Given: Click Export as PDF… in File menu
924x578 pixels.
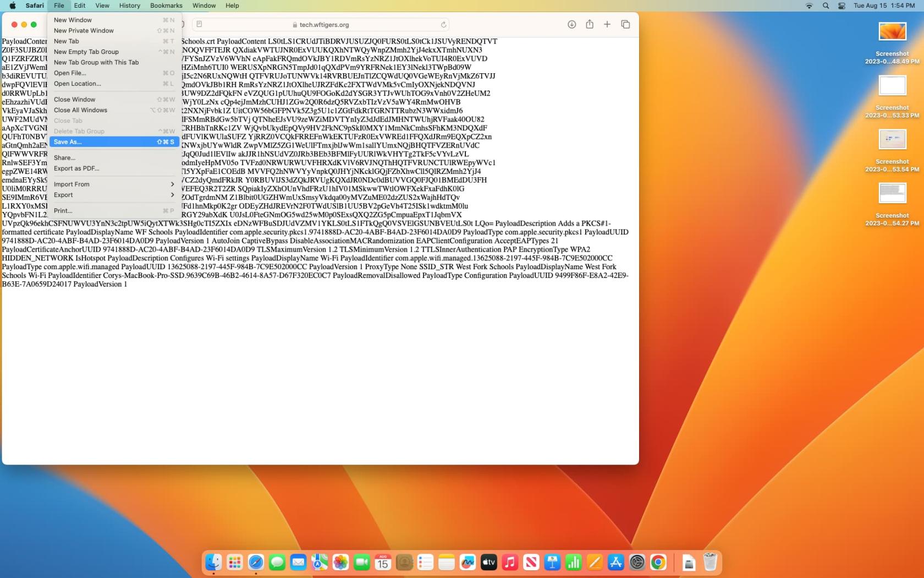Looking at the screenshot, I should point(114,168).
